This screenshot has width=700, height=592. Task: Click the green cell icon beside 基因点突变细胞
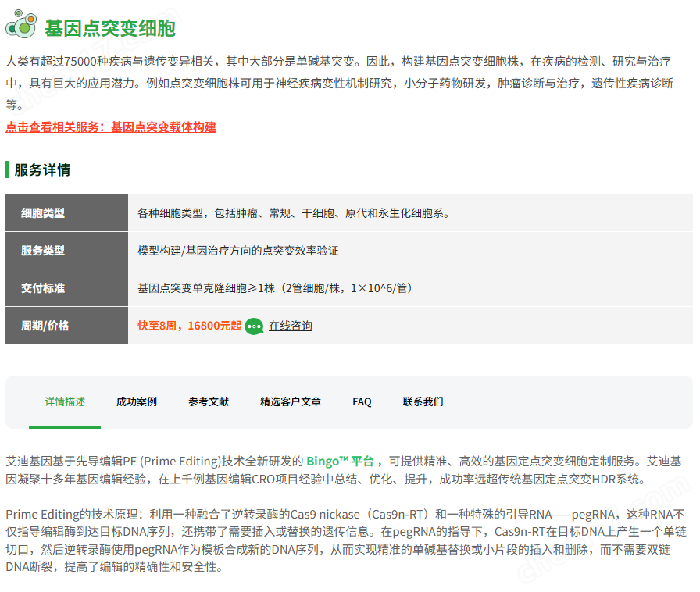[x=21, y=24]
